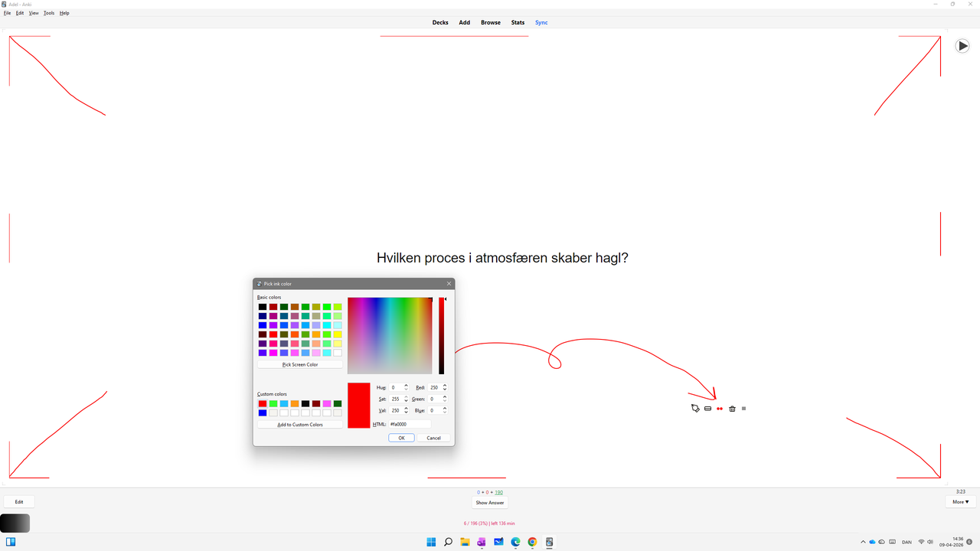Open the DAN keyboard language indicator
Viewport: 980px width, 551px height.
[x=906, y=542]
